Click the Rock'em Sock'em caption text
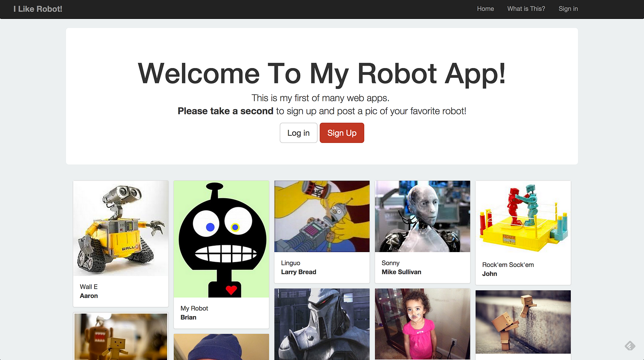This screenshot has height=360, width=644. tap(508, 265)
